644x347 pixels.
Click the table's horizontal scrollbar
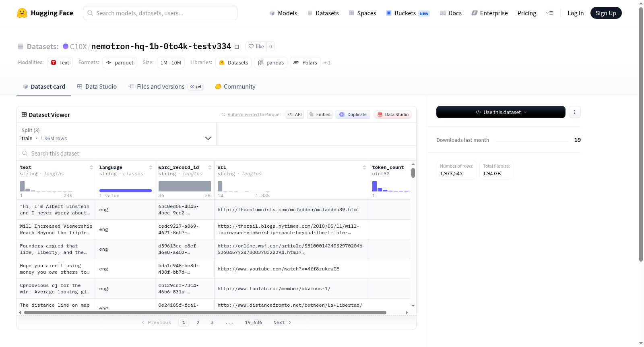pyautogui.click(x=205, y=312)
